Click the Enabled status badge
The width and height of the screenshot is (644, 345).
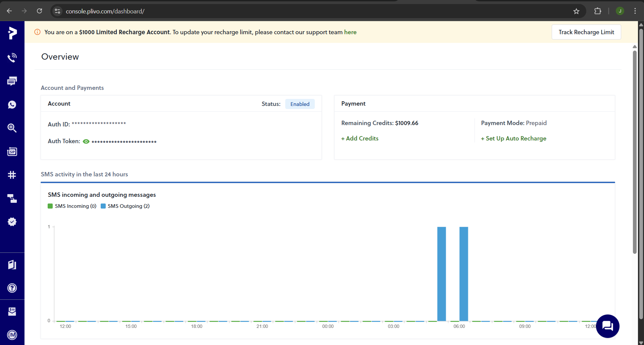pyautogui.click(x=300, y=104)
